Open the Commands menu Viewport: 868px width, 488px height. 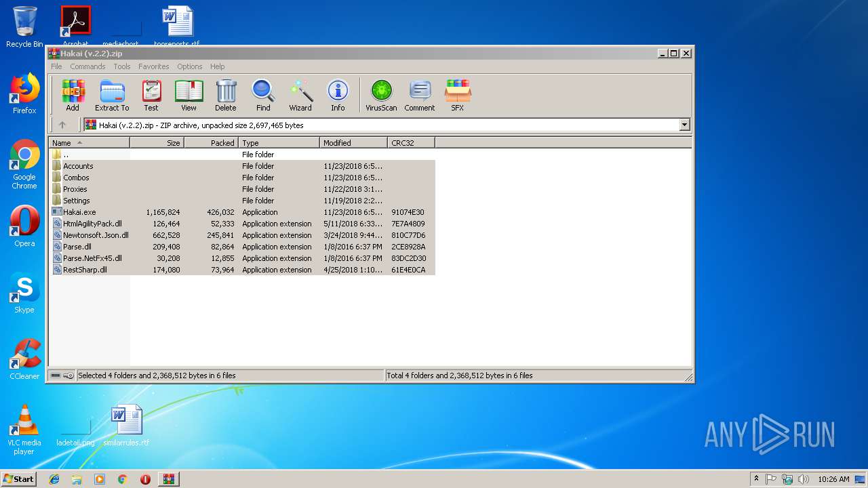coord(87,66)
